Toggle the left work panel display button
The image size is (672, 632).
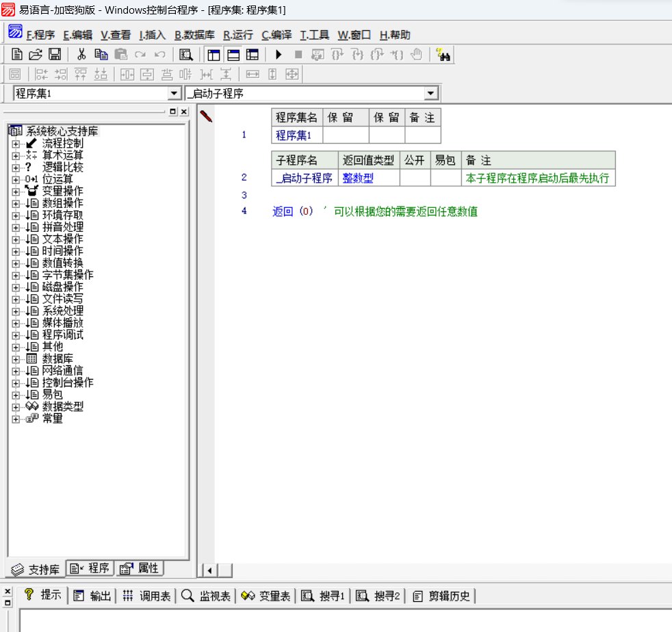pos(214,55)
